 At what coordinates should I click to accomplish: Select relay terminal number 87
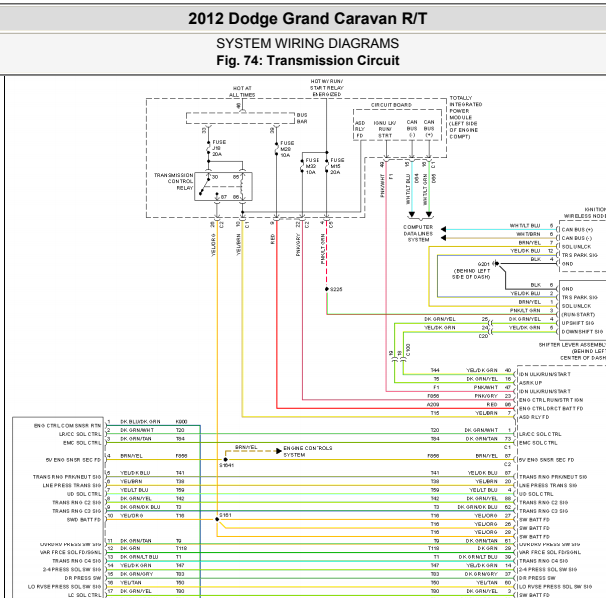click(223, 197)
